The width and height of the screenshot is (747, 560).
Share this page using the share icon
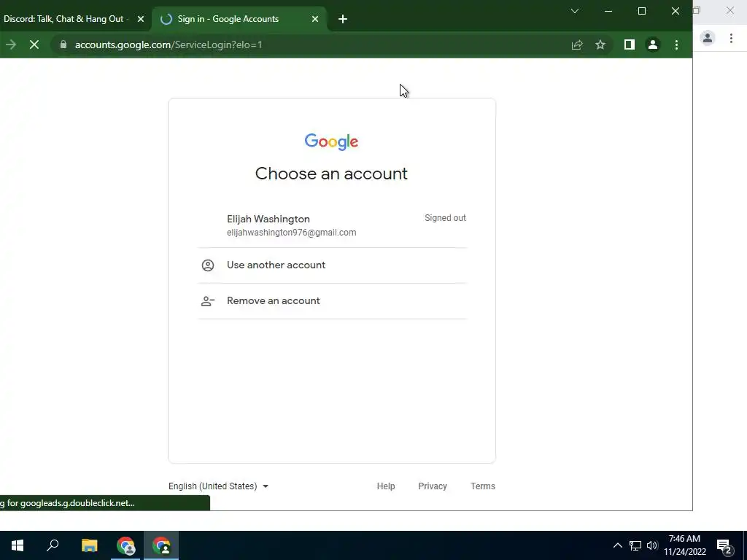577,44
